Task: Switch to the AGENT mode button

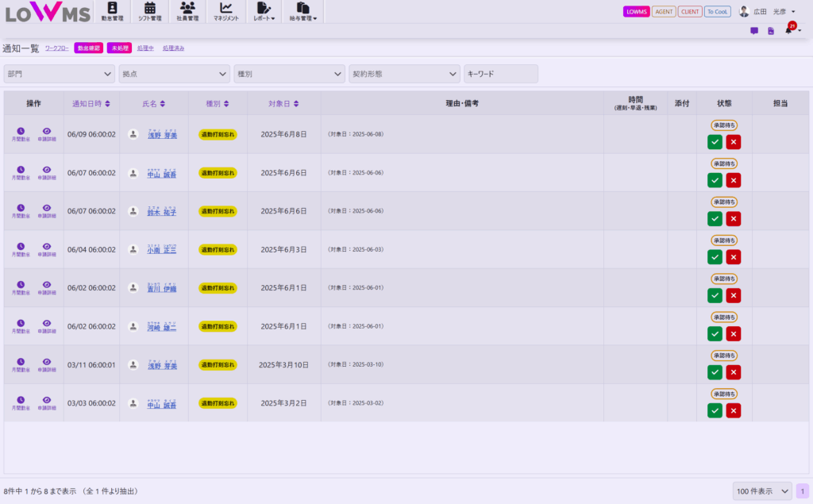Action: point(664,12)
